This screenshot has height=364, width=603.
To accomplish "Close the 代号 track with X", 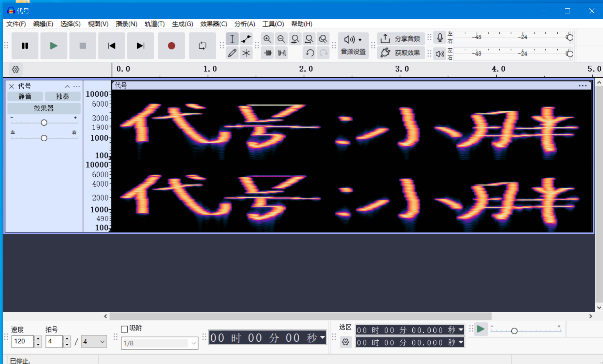I will [x=11, y=86].
